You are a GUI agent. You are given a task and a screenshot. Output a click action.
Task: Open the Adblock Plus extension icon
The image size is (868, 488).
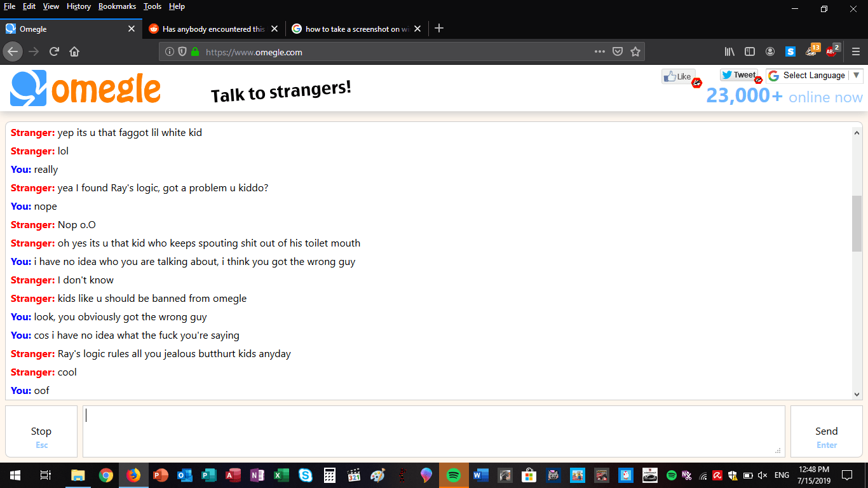[831, 51]
